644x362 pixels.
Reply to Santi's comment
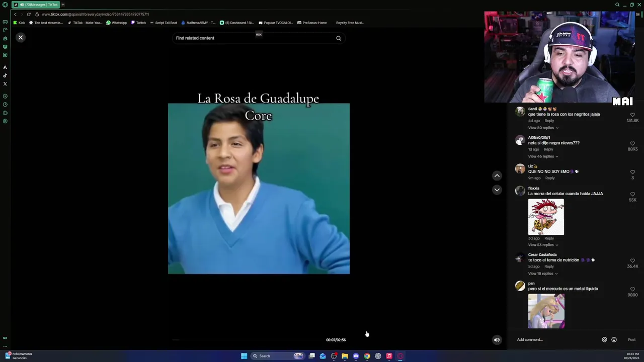(x=549, y=121)
